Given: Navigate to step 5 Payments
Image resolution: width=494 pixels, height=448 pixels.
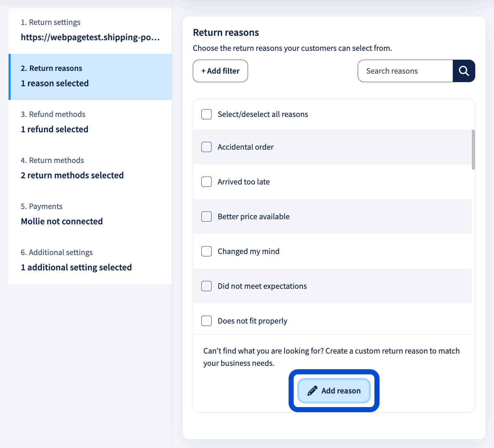Looking at the screenshot, I should point(90,215).
